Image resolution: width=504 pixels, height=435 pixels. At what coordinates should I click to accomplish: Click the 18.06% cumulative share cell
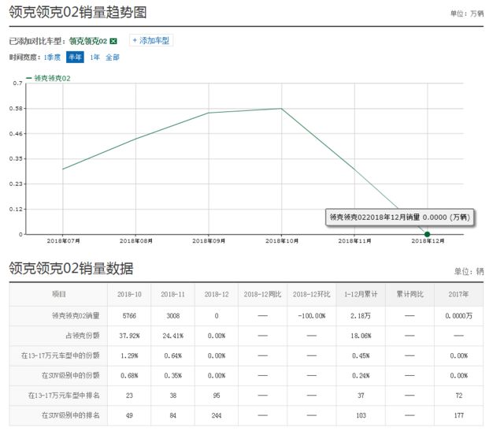361,336
